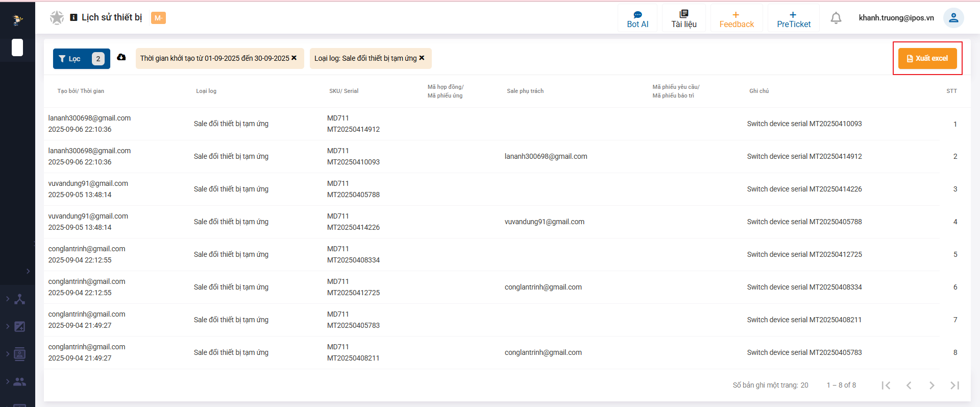
Task: Click the app logo in the sidebar
Action: [17, 20]
